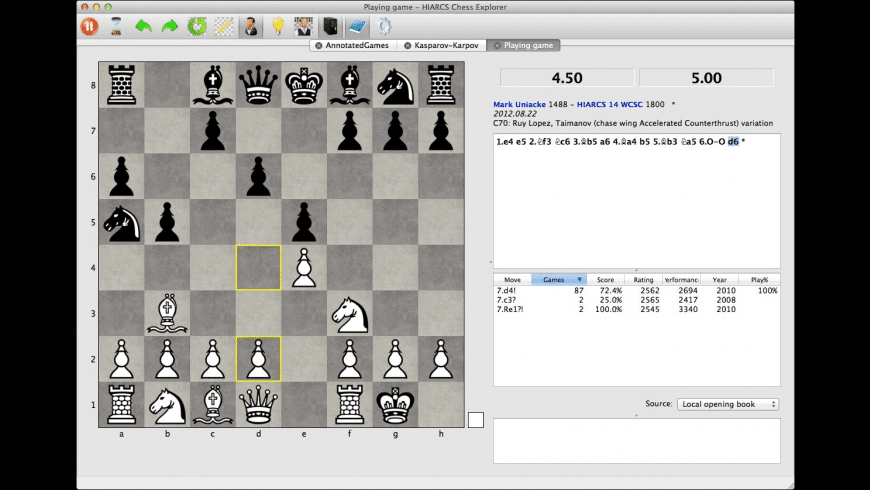The image size is (870, 490).
Task: Click the C70 Ruy Lopez opening name
Action: [x=633, y=123]
